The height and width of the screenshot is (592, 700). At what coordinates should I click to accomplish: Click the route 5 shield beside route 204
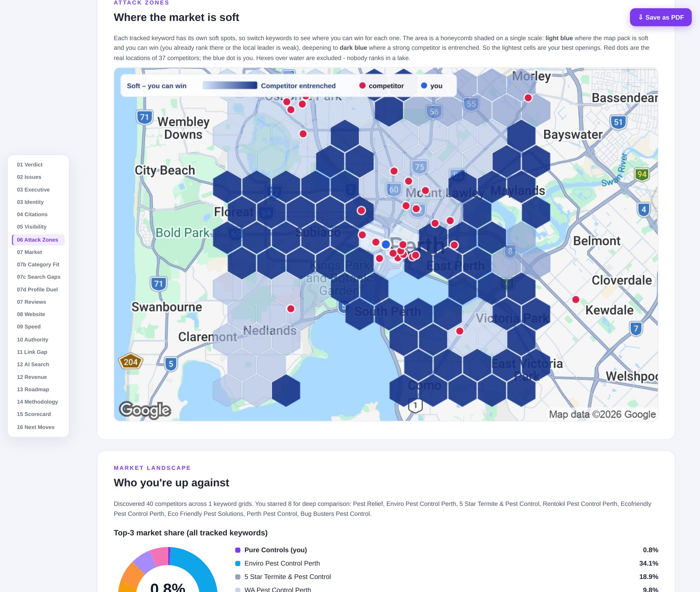tap(171, 364)
